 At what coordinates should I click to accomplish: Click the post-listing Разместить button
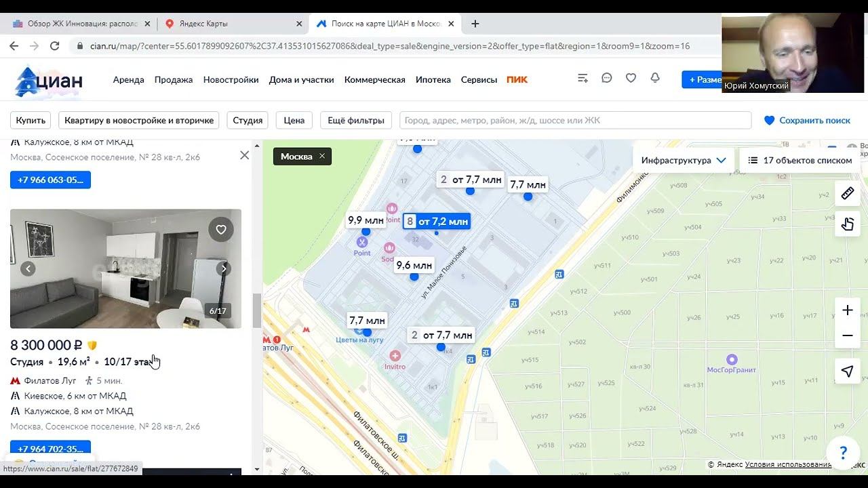[x=702, y=79]
